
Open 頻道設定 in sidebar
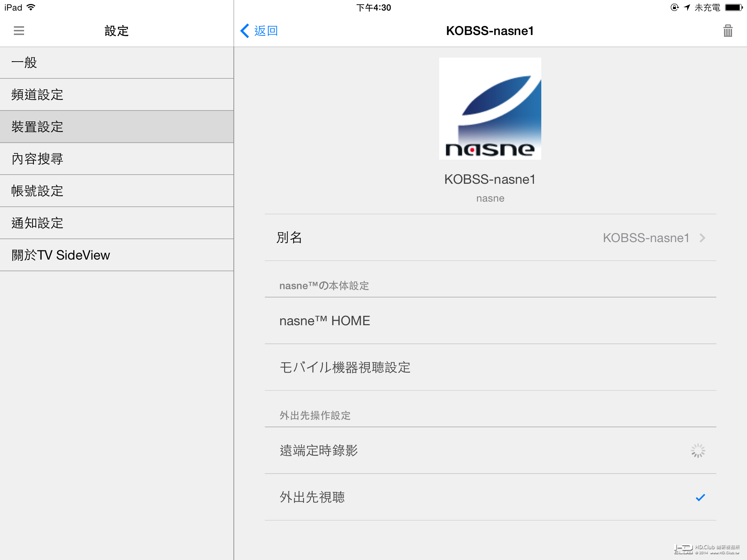tap(117, 95)
